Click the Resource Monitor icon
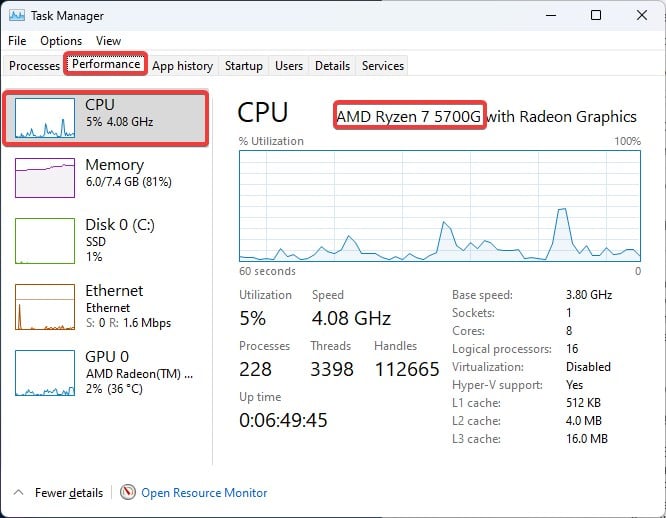The height and width of the screenshot is (518, 666). point(128,492)
